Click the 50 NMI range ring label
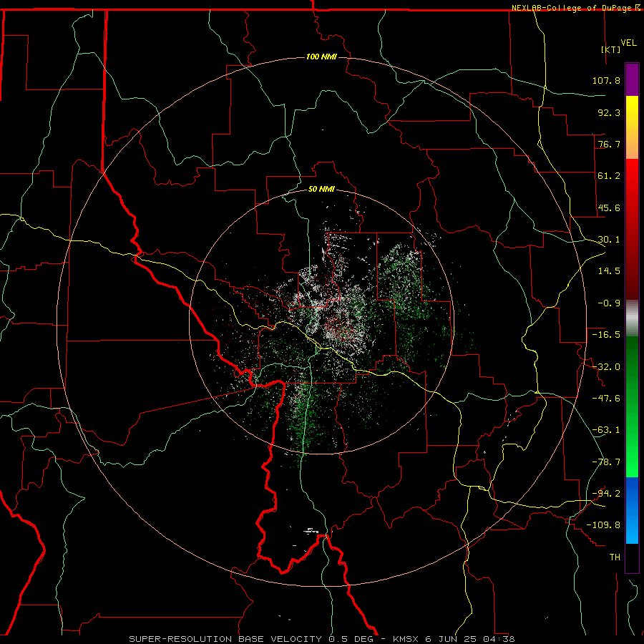The width and height of the screenshot is (644, 644). click(321, 189)
